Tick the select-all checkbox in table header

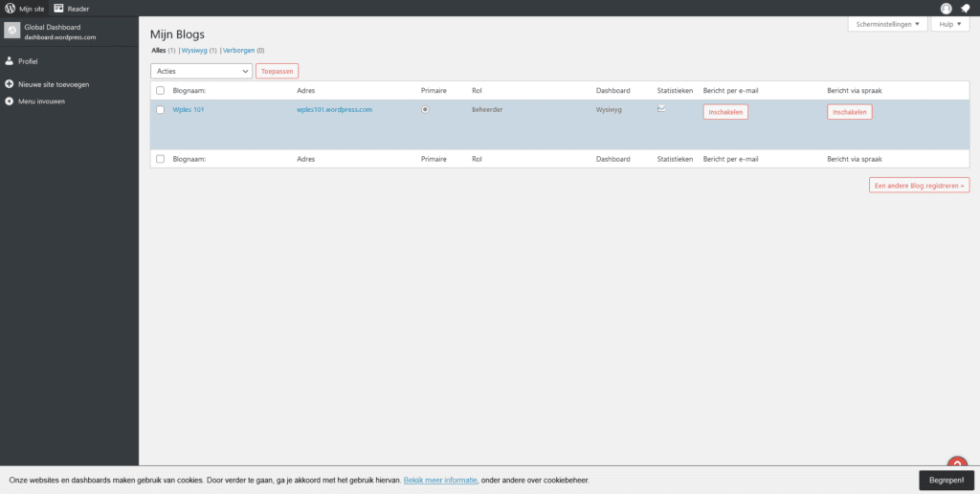tap(160, 91)
